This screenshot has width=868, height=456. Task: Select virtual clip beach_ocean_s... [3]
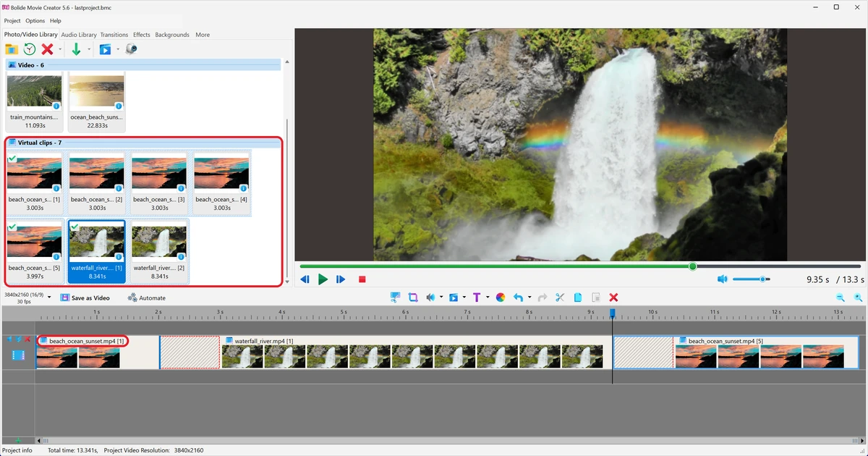(x=159, y=182)
